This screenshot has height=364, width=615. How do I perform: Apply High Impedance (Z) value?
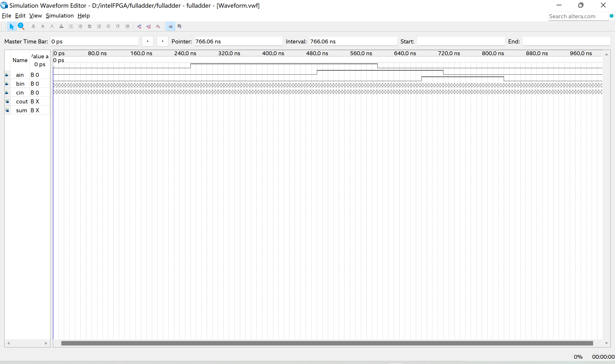point(61,26)
